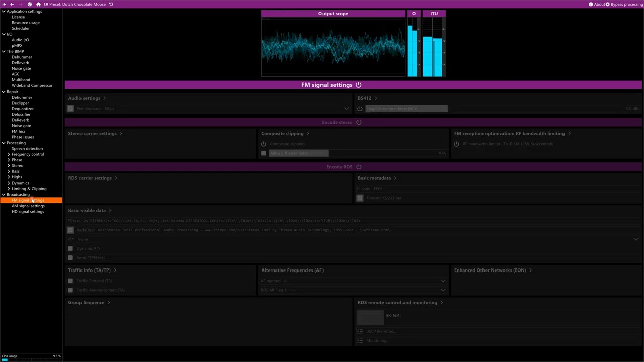Collapse The BIMP tree node
The width and height of the screenshot is (644, 362).
[x=4, y=51]
